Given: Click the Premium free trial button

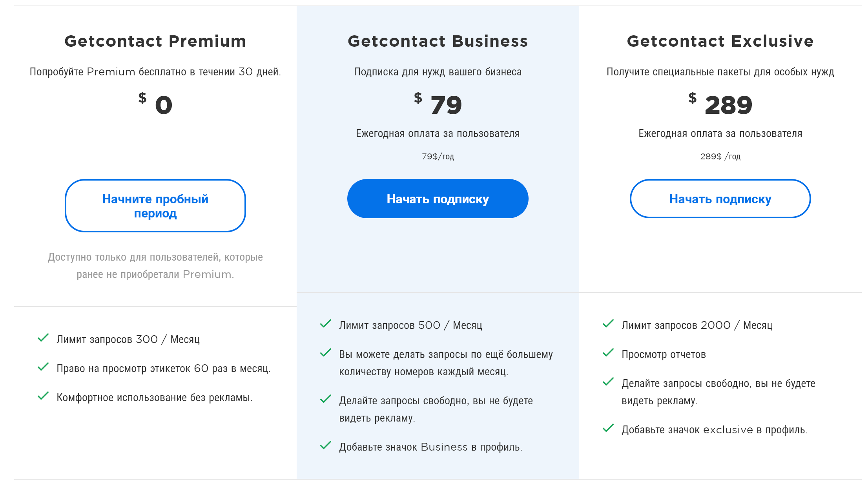Looking at the screenshot, I should (x=155, y=206).
